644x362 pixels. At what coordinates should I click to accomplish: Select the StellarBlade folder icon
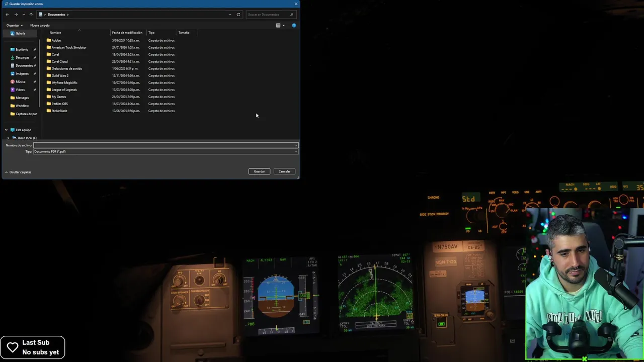(x=49, y=111)
